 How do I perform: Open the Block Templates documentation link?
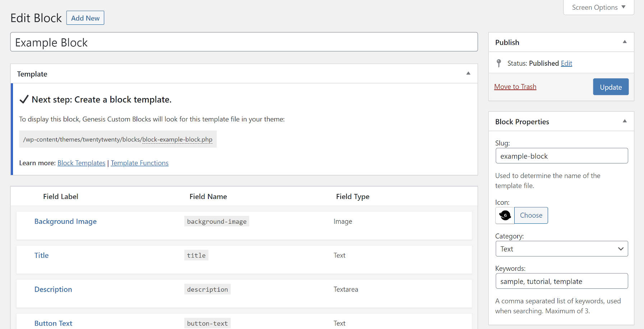tap(81, 163)
